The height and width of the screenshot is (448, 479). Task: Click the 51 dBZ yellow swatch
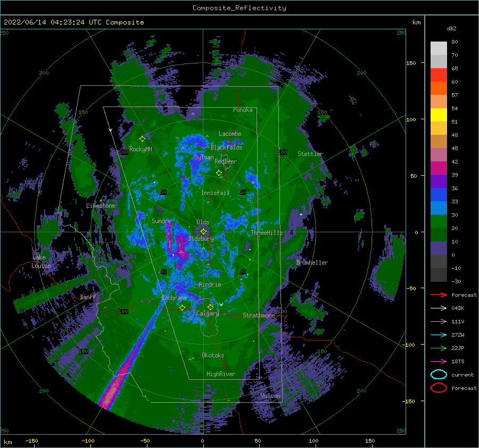439,115
